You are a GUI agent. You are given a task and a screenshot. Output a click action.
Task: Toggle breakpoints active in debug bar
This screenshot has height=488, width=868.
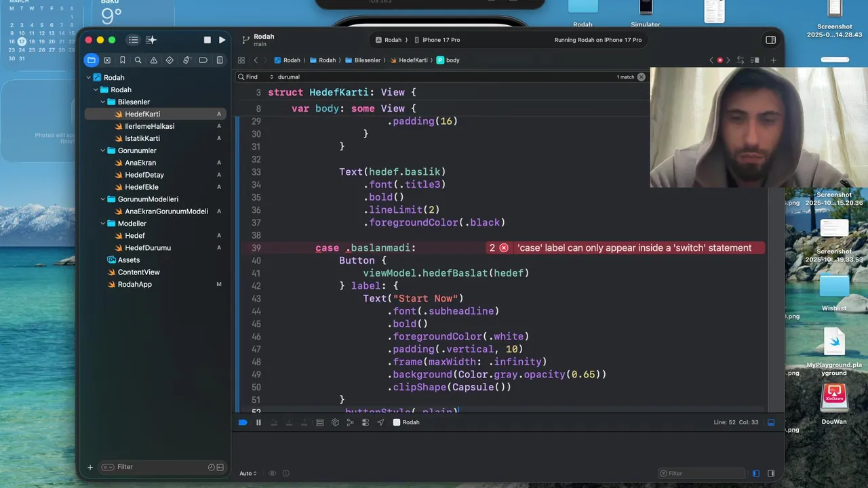point(243,422)
